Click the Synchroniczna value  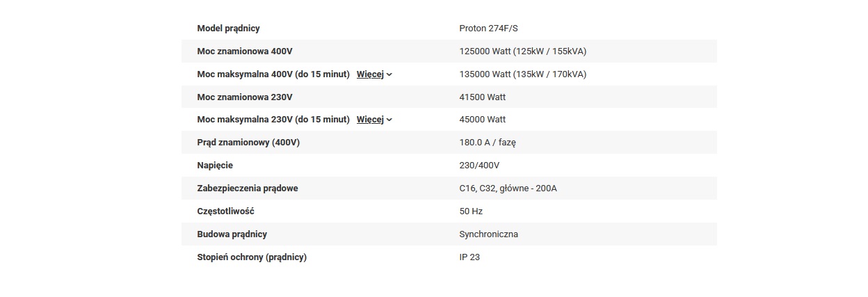coord(488,234)
